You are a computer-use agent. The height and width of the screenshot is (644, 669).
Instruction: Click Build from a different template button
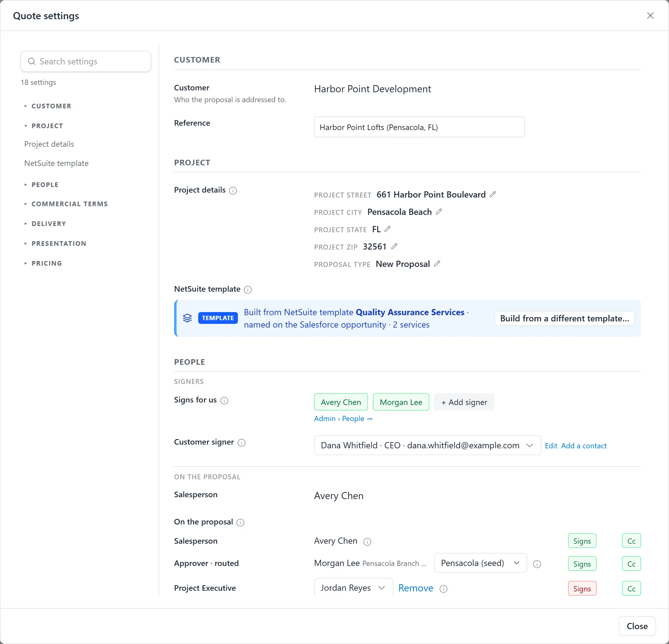(x=564, y=318)
